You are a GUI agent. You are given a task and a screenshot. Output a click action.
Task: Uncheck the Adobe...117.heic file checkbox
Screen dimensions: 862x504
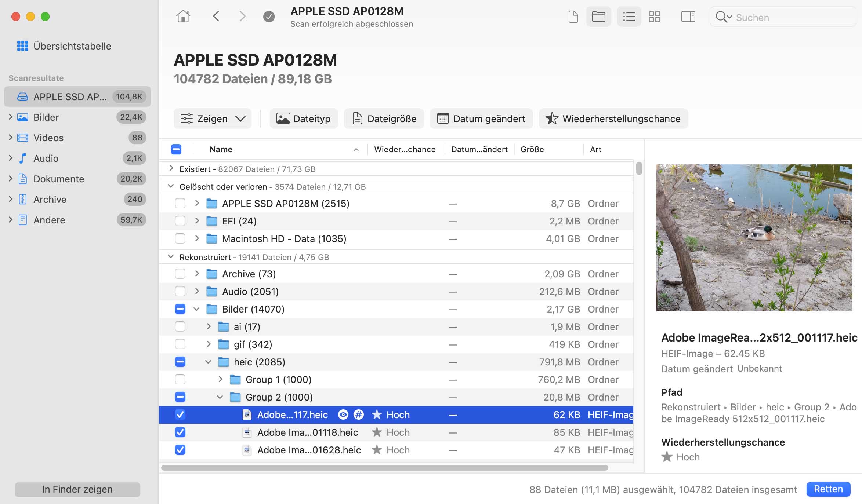point(180,414)
